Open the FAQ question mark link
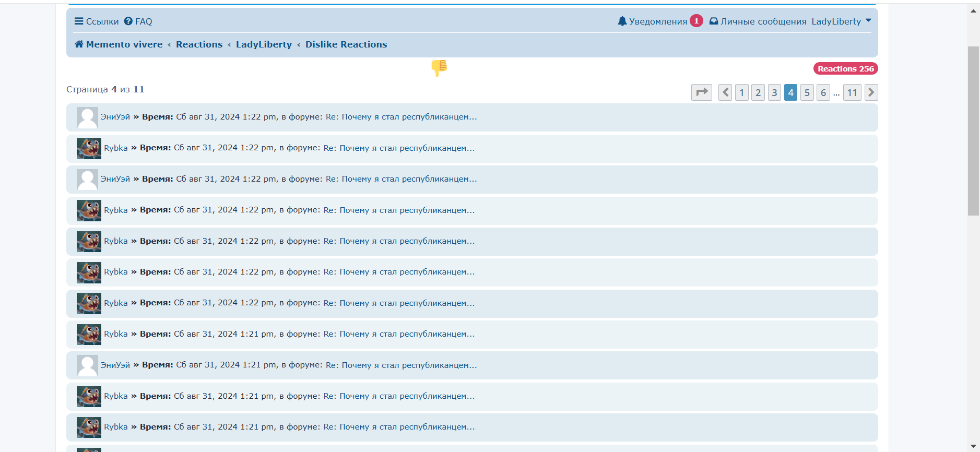The height and width of the screenshot is (452, 980). tap(138, 21)
